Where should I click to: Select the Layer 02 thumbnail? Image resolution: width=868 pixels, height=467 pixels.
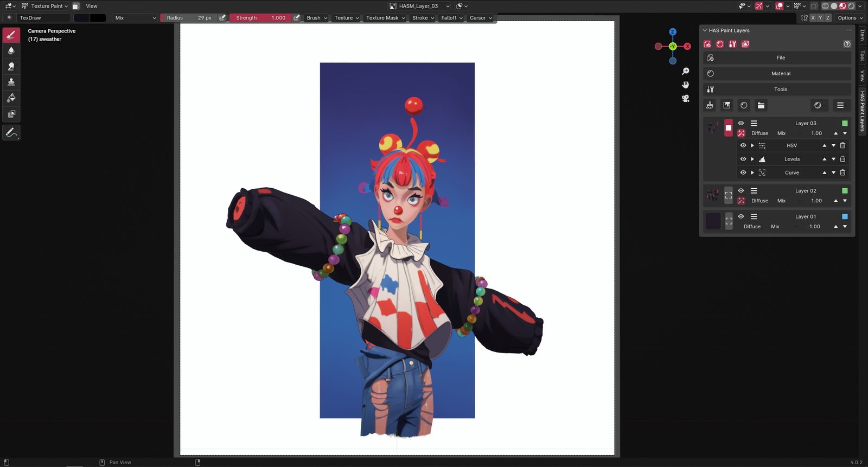pyautogui.click(x=713, y=195)
